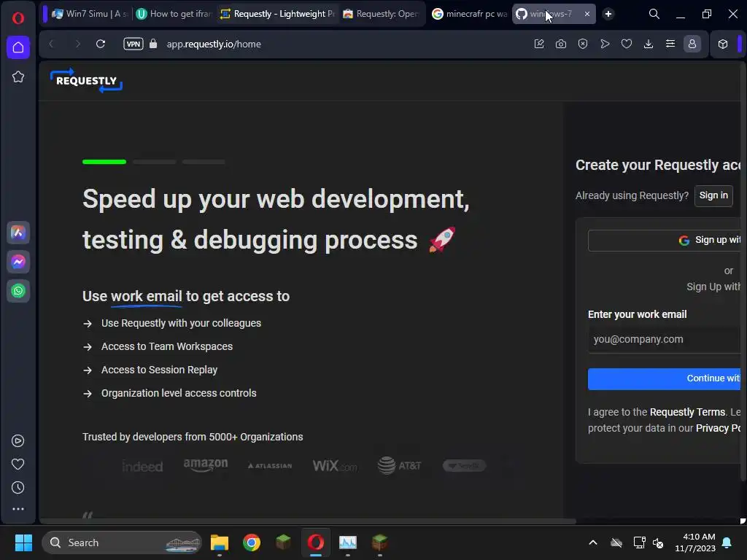The width and height of the screenshot is (747, 560).
Task: Select the Requestly - Lightweight tab
Action: (277, 14)
